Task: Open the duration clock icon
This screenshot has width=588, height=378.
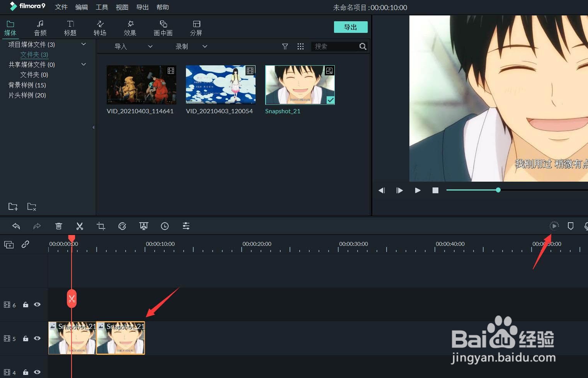Action: 165,226
